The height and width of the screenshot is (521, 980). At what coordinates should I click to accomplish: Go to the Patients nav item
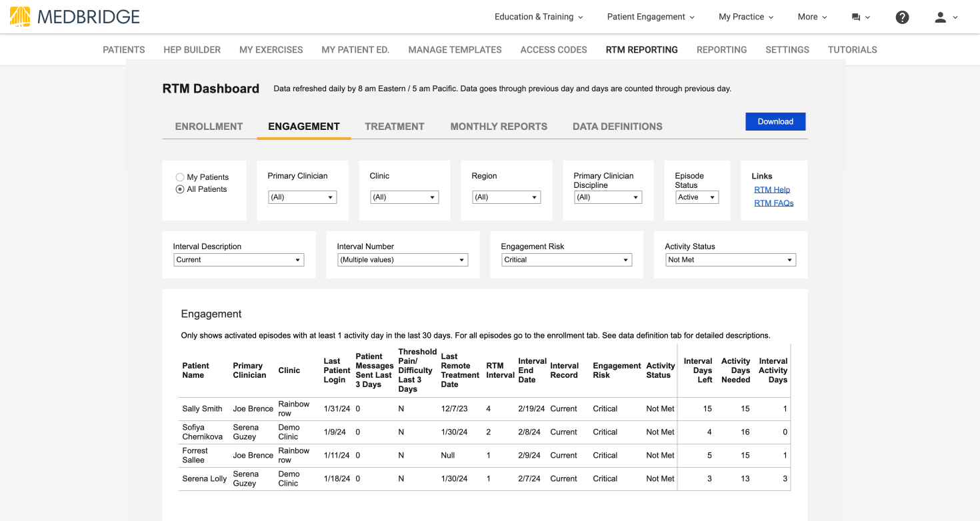(124, 50)
